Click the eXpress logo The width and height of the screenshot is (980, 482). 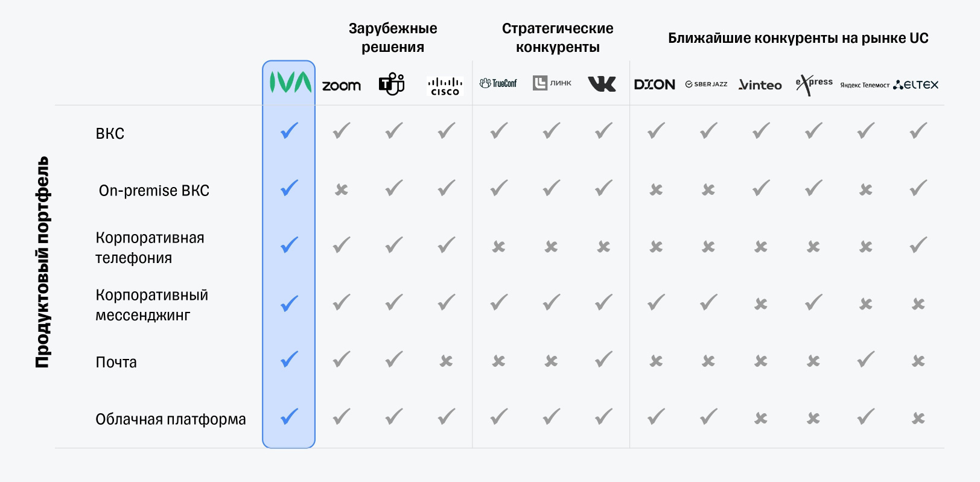tap(813, 84)
